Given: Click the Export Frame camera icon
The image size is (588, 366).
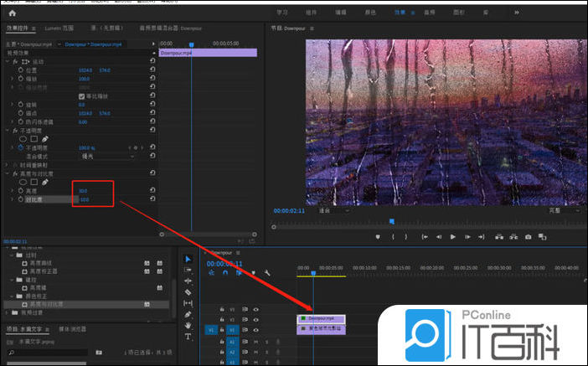Looking at the screenshot, I should point(528,237).
